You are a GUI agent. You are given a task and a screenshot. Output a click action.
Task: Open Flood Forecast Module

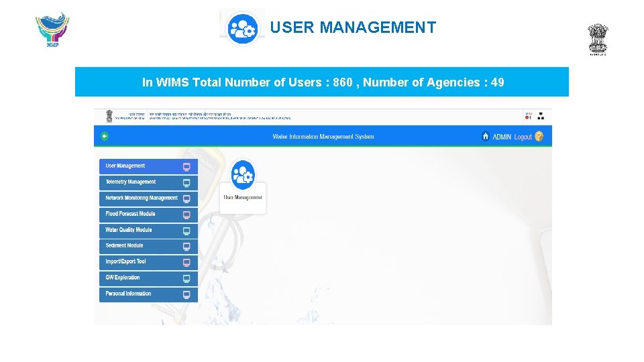tap(148, 215)
